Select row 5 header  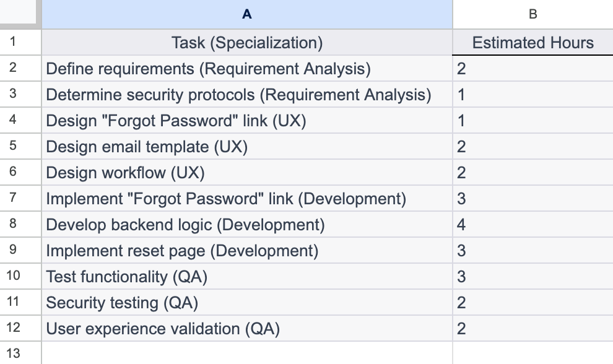click(x=20, y=147)
